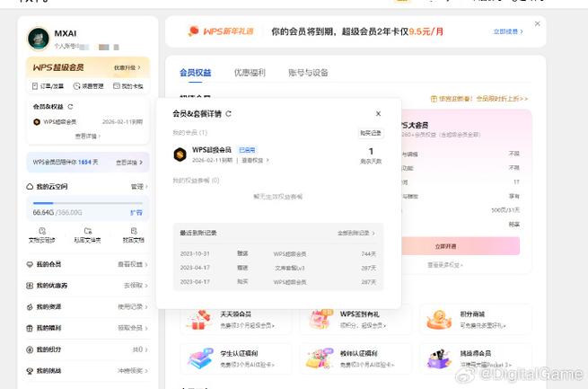Open WPS签到有礼 card icon

click(x=320, y=319)
